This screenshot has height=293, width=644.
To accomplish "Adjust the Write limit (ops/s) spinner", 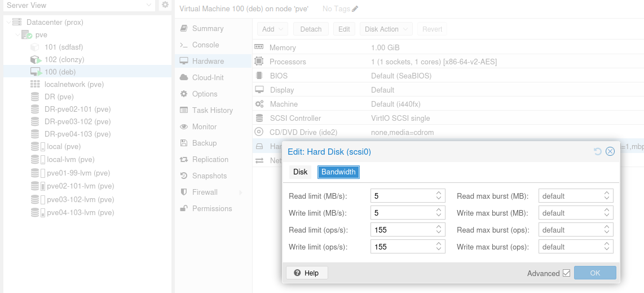I will (439, 247).
